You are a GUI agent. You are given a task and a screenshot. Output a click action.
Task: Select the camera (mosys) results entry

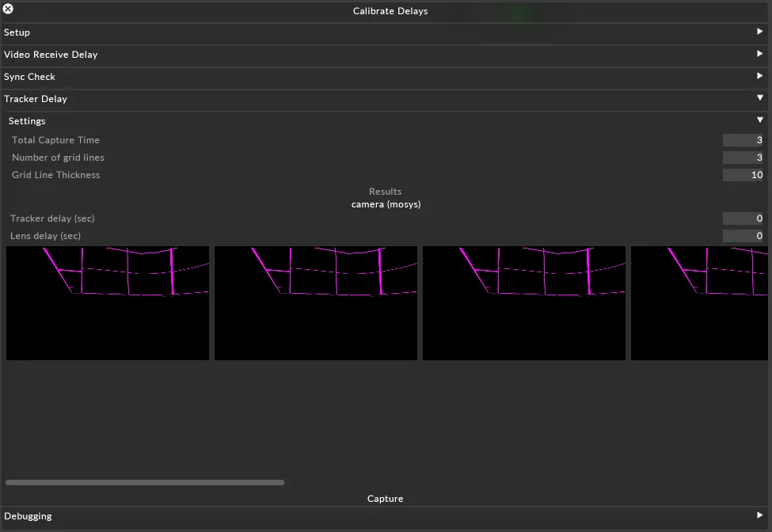pos(386,203)
